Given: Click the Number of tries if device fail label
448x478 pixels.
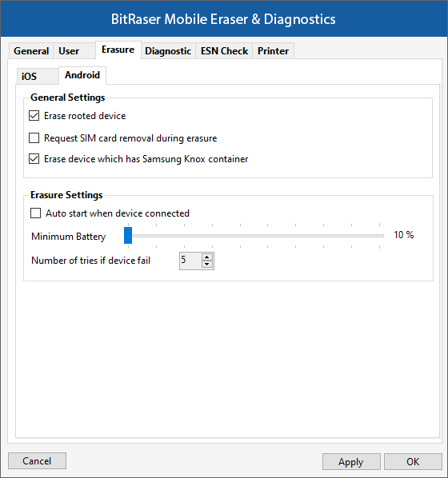Looking at the screenshot, I should point(90,261).
